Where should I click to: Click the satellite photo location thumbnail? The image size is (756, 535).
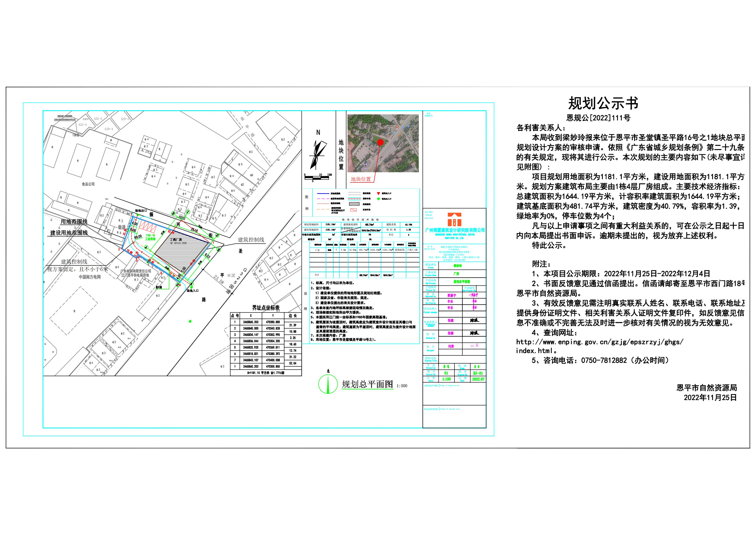pyautogui.click(x=383, y=143)
